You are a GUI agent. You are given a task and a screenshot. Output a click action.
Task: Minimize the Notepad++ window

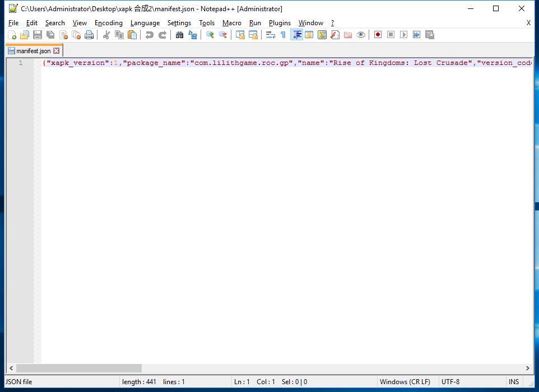coord(471,8)
